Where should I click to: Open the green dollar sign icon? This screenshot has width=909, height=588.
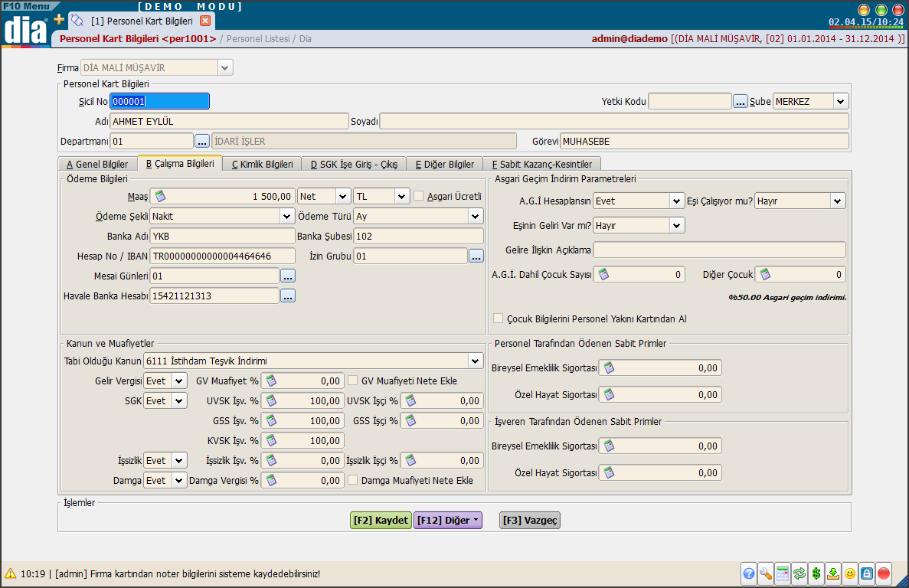point(816,573)
